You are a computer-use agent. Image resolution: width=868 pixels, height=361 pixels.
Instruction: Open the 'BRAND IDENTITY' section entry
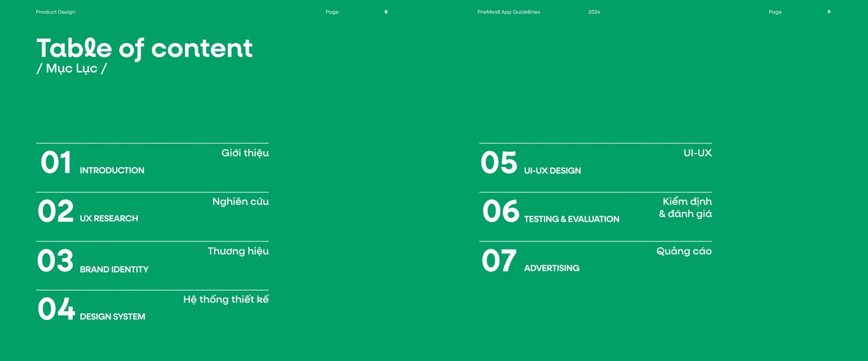tap(114, 269)
